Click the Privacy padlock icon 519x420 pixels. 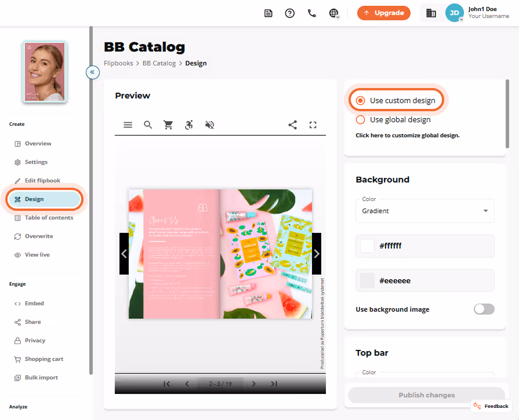click(x=17, y=341)
